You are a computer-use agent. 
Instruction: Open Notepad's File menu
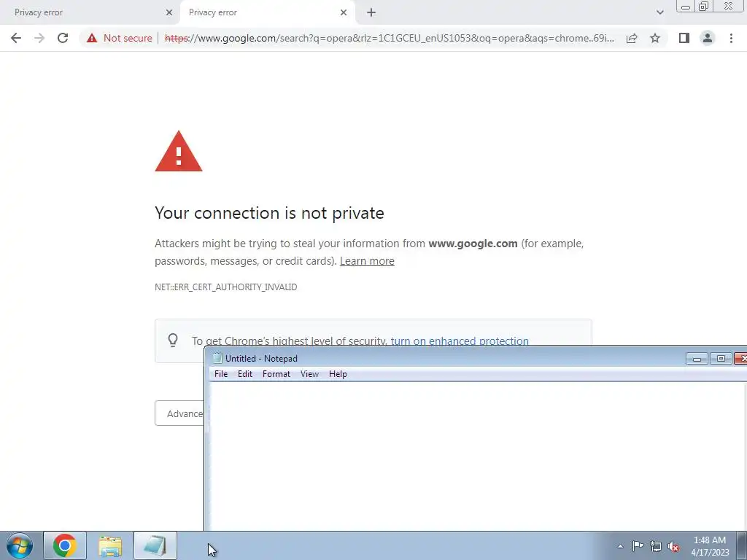click(x=221, y=374)
